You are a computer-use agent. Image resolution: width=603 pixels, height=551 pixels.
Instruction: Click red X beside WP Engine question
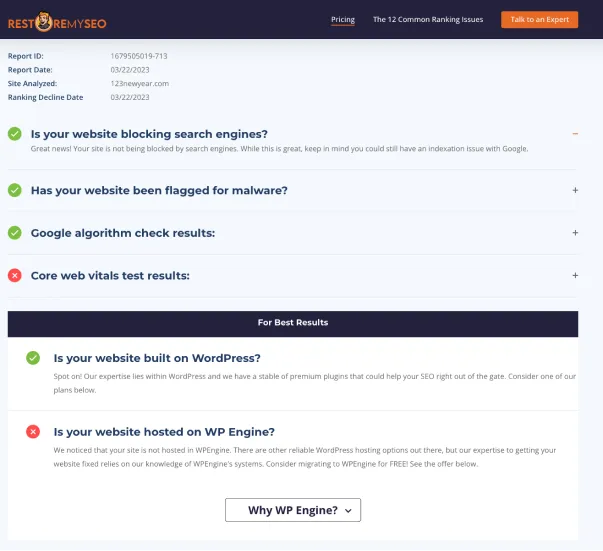pos(33,431)
